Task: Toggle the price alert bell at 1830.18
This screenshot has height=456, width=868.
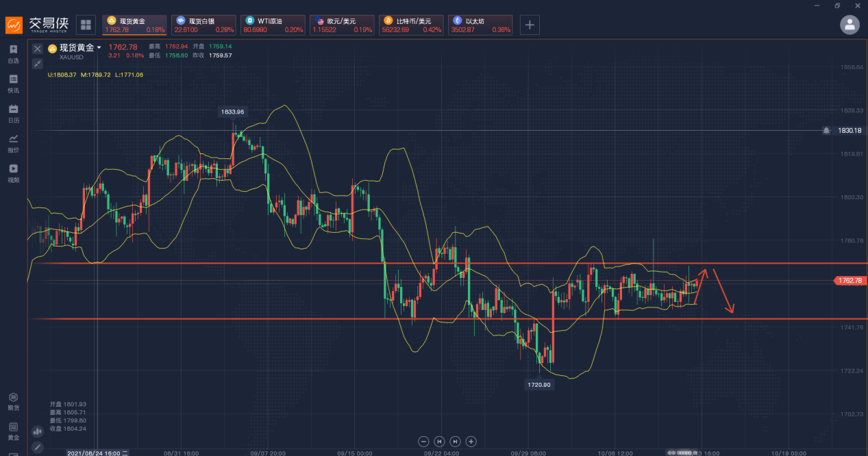Action: coord(827,130)
